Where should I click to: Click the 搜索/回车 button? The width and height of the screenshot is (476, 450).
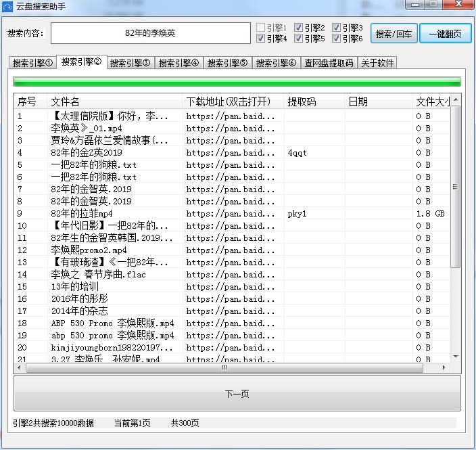394,33
